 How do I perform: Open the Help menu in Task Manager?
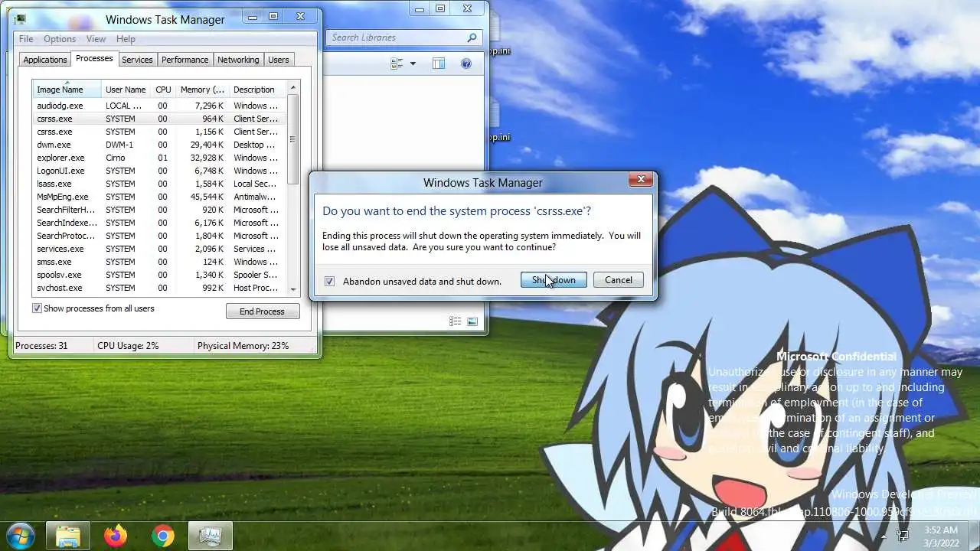pyautogui.click(x=126, y=39)
